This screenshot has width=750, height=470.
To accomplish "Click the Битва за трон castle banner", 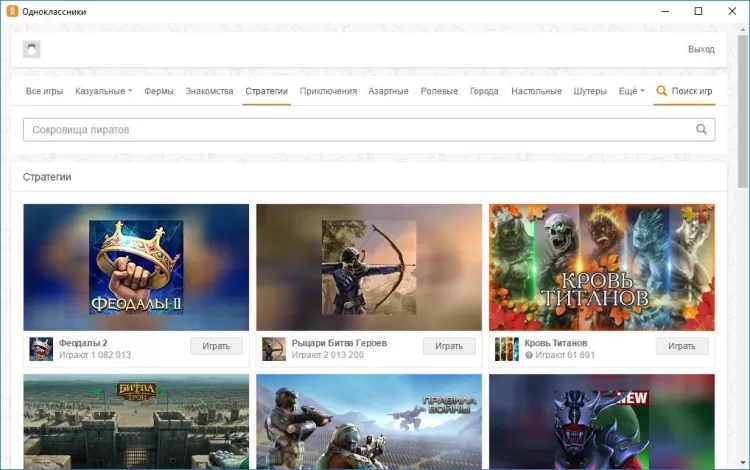I will pos(136,421).
